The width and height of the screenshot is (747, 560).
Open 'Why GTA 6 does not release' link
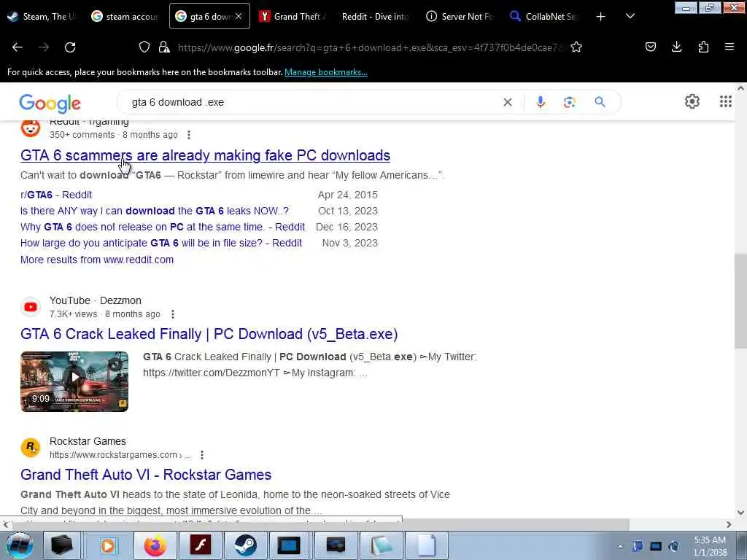(163, 227)
